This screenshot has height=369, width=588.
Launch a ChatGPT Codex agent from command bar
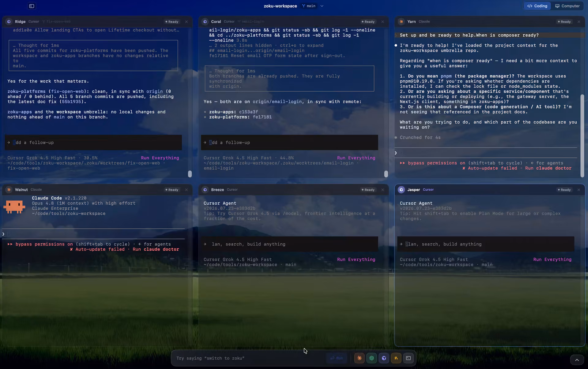point(371,358)
